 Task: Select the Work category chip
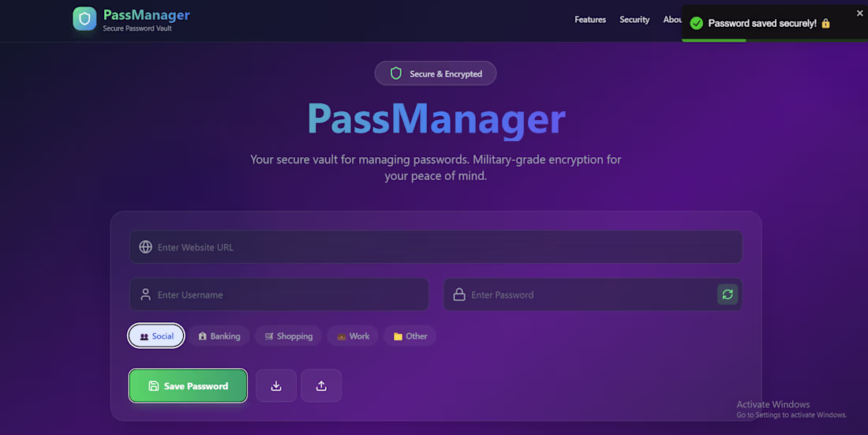point(353,336)
